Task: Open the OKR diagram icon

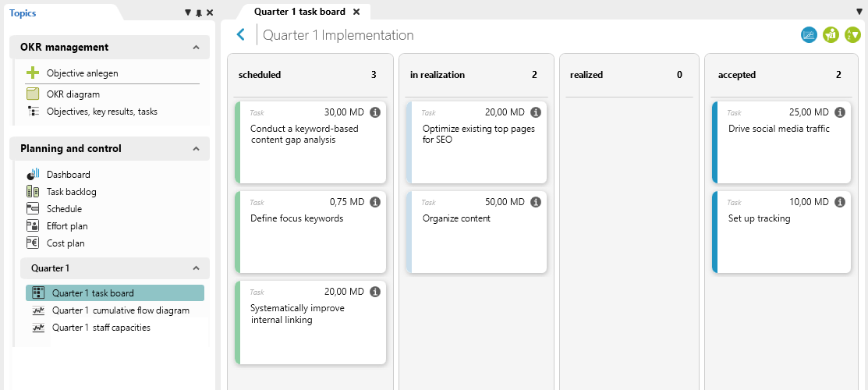Action: point(33,94)
